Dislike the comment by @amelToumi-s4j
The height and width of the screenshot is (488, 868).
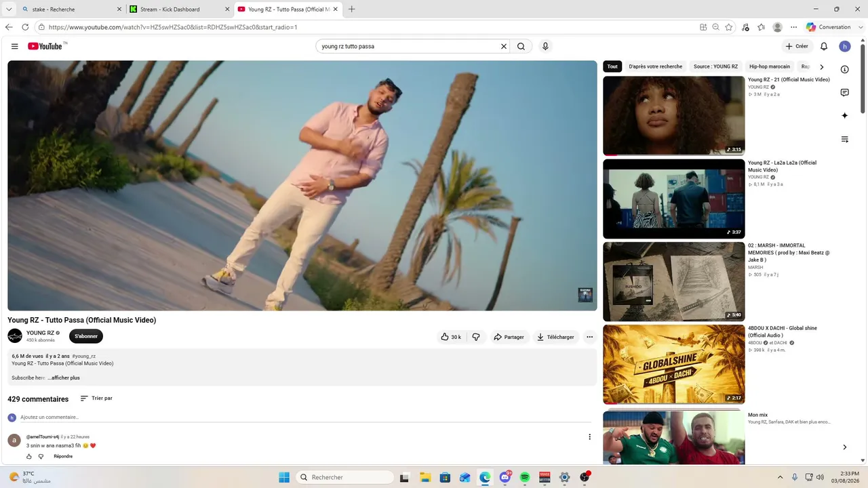point(41,456)
